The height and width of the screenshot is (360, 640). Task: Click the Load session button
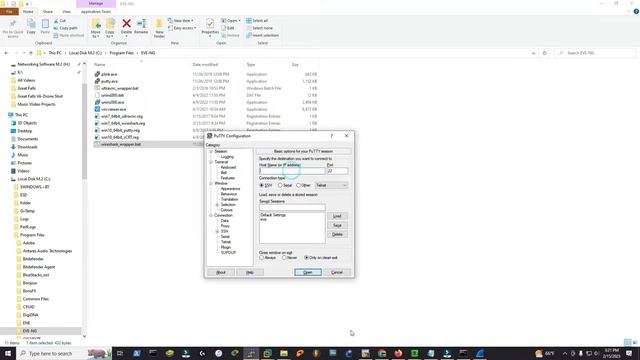click(337, 216)
